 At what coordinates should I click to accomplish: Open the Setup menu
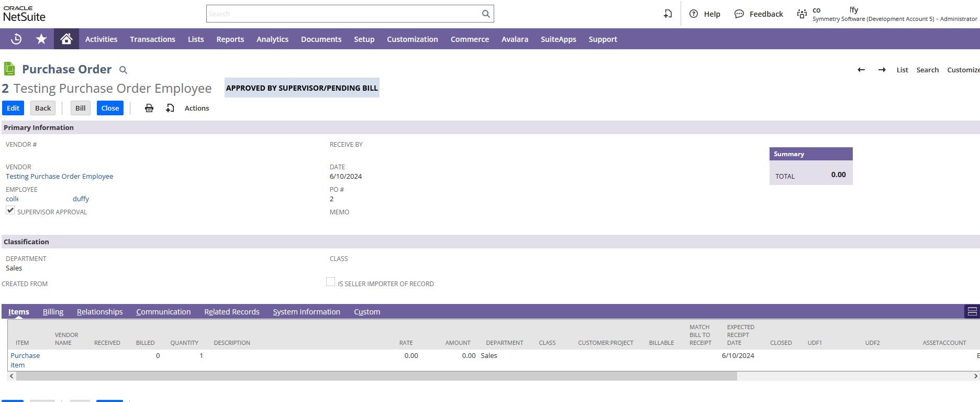[364, 39]
